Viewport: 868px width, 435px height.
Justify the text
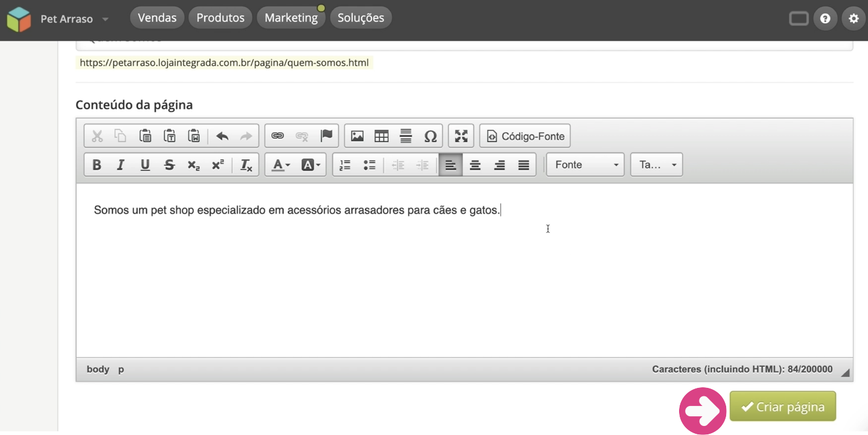tap(523, 164)
